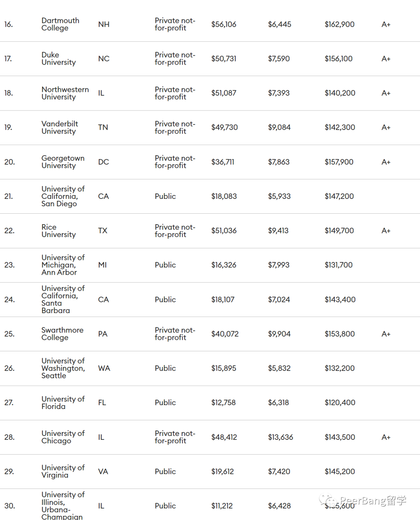Open the Swarthmore College entry
This screenshot has width=420, height=520.
pyautogui.click(x=63, y=334)
